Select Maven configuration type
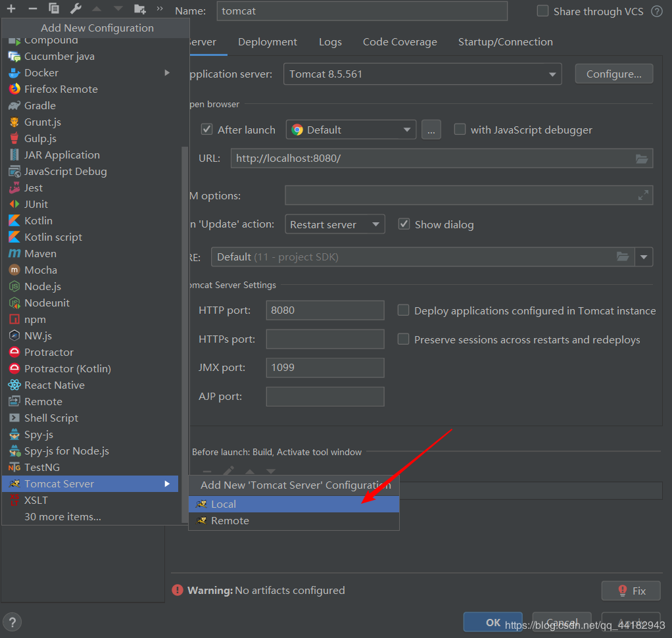Screen dimensions: 672x638 (x=90, y=253)
